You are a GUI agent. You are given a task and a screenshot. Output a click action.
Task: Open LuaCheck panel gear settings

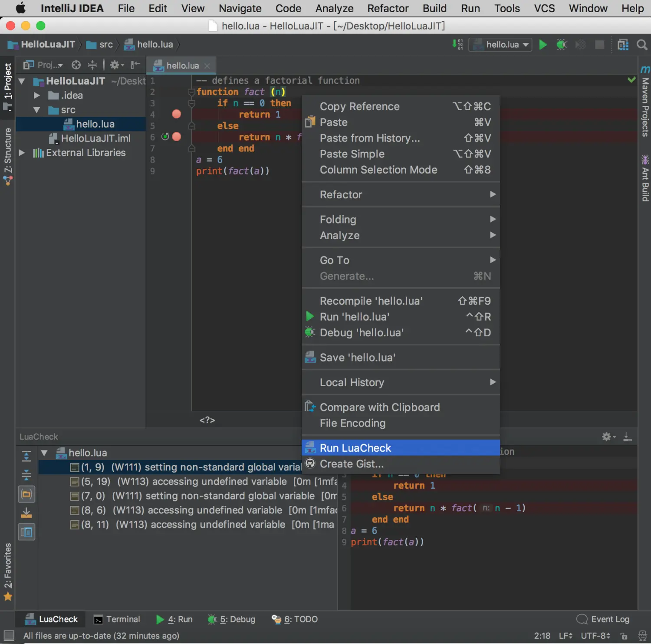[608, 437]
